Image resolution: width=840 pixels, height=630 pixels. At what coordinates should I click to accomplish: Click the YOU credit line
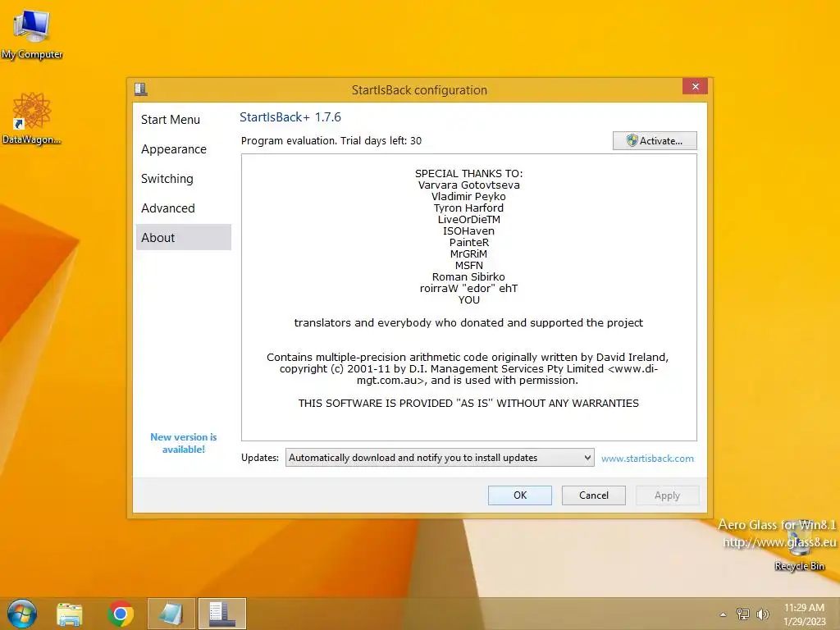(468, 300)
